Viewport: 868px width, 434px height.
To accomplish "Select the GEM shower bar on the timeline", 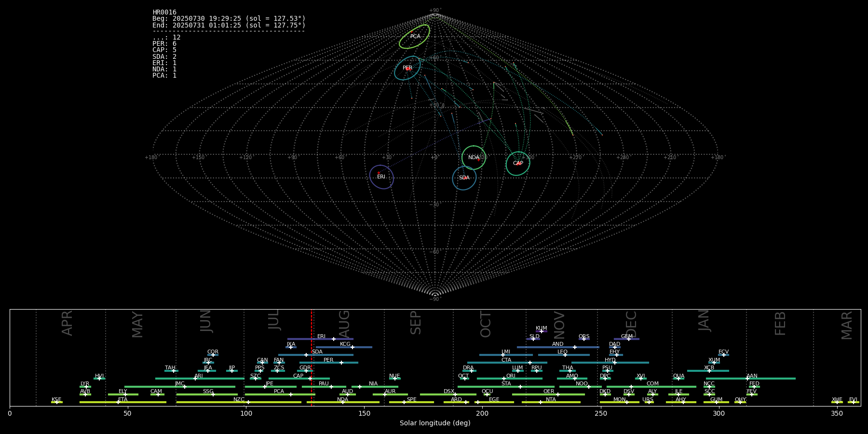I will click(626, 339).
